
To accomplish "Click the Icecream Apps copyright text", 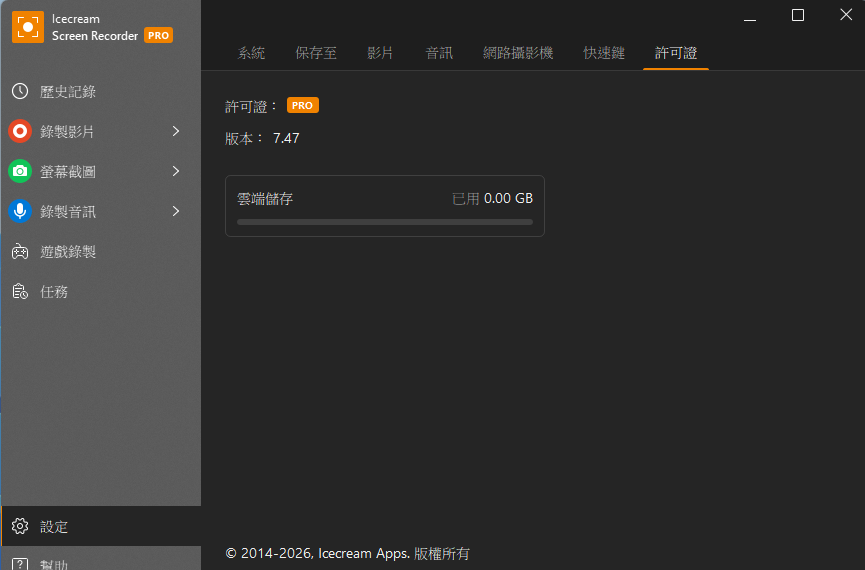I will tap(348, 553).
